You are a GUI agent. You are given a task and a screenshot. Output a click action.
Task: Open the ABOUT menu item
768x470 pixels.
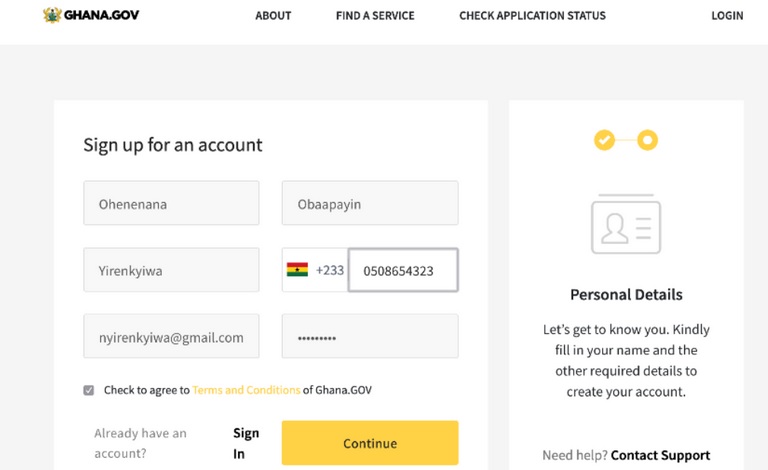click(x=273, y=16)
